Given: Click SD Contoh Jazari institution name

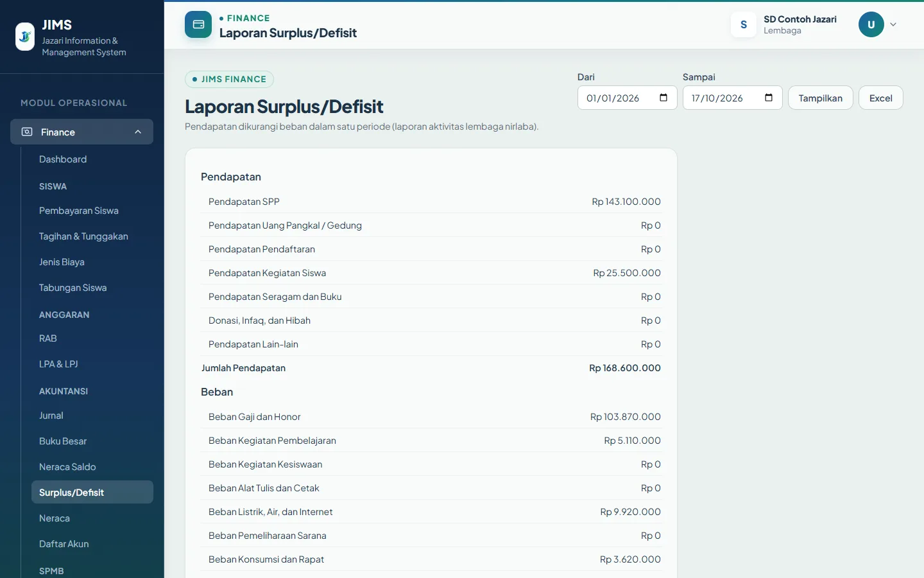Looking at the screenshot, I should [x=800, y=19].
